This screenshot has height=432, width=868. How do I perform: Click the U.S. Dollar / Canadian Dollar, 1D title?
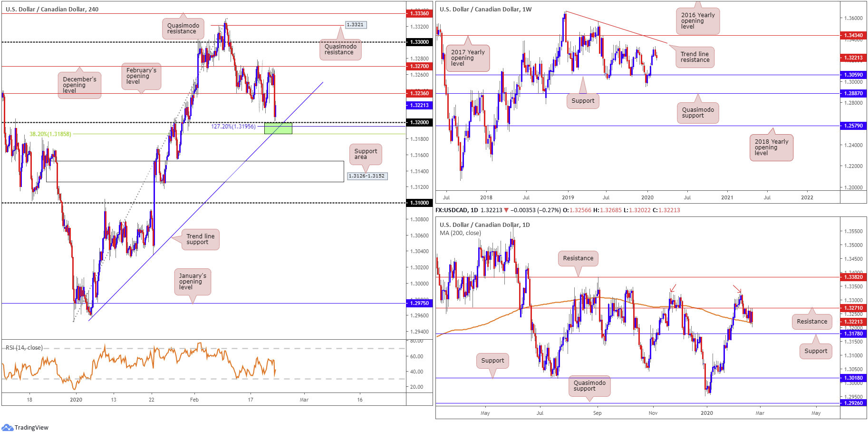[x=485, y=225]
